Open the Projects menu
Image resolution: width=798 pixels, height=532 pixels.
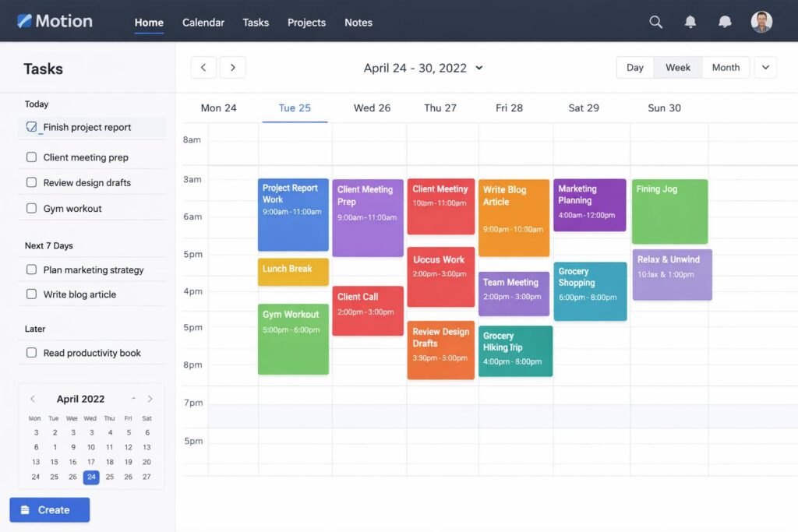point(306,23)
